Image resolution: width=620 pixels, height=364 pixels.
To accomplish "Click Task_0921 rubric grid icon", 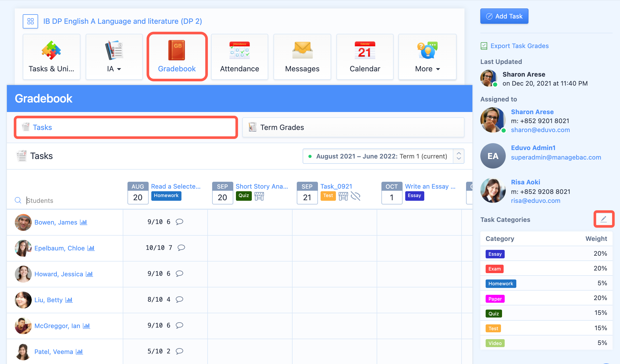I will pos(343,196).
